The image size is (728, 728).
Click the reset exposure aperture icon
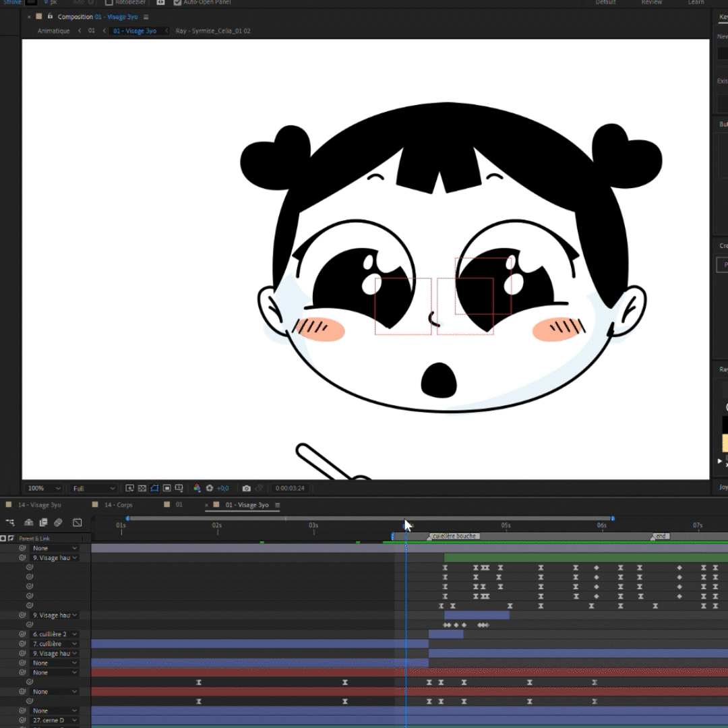(x=210, y=488)
